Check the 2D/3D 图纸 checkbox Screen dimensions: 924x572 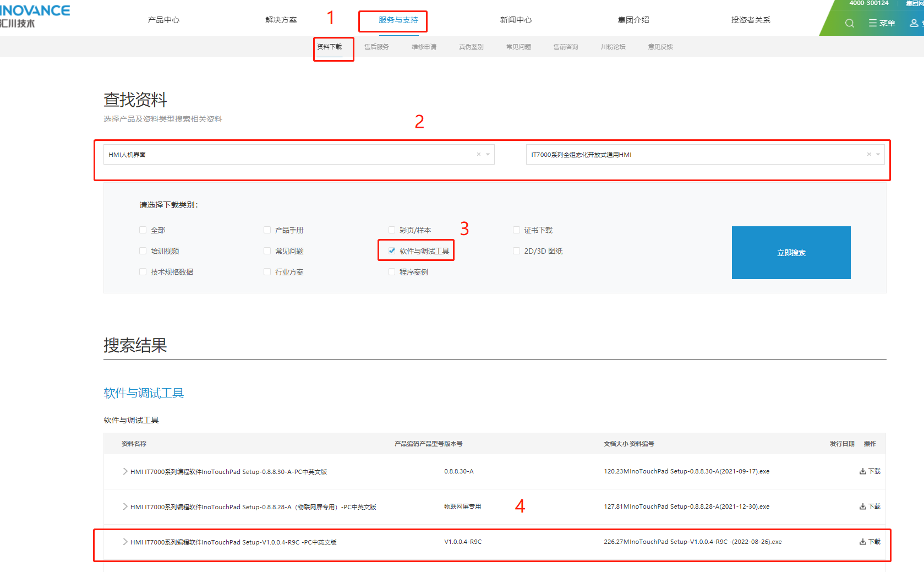click(x=516, y=251)
